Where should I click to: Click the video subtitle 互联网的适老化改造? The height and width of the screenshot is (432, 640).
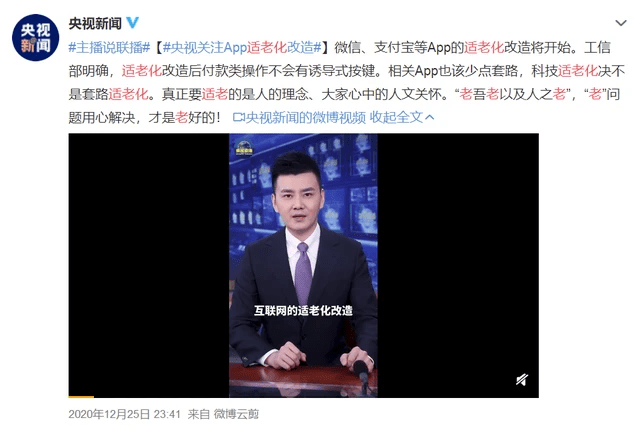(303, 311)
